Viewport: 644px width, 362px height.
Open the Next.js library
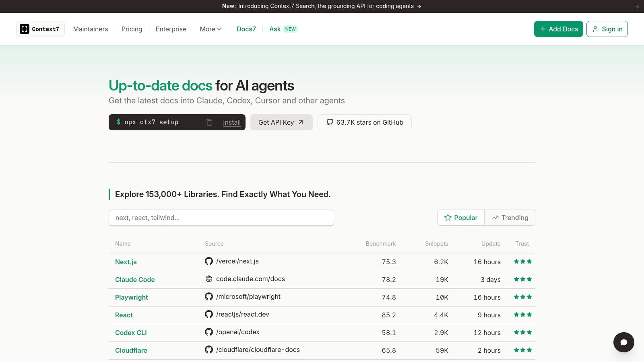pos(126,262)
